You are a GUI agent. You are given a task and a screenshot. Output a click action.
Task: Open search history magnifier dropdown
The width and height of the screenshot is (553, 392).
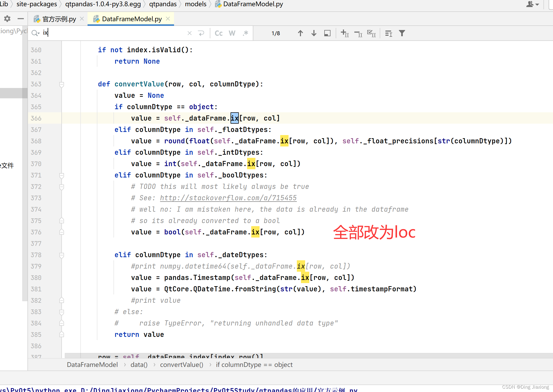click(35, 33)
